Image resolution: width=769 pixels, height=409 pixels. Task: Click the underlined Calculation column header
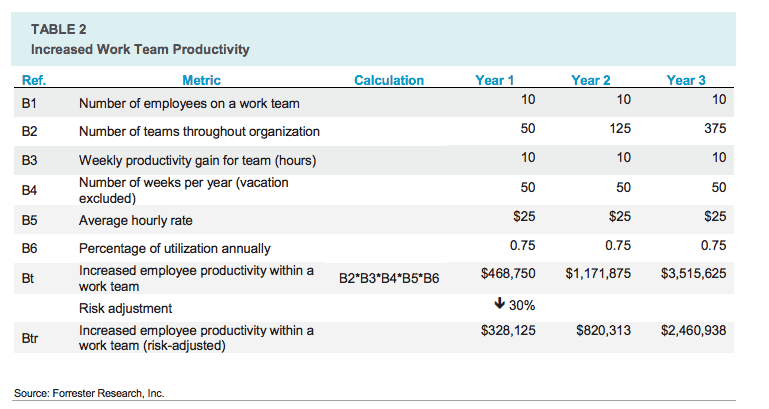click(389, 80)
